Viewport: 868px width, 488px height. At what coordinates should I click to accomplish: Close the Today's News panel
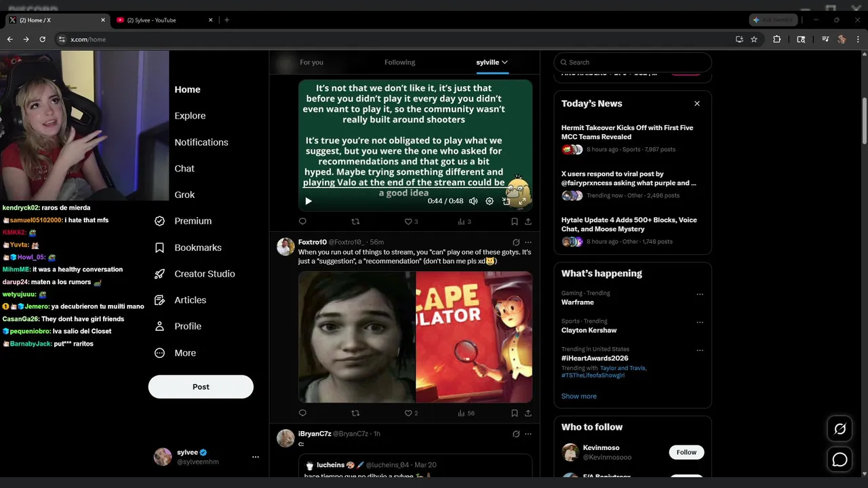click(697, 104)
